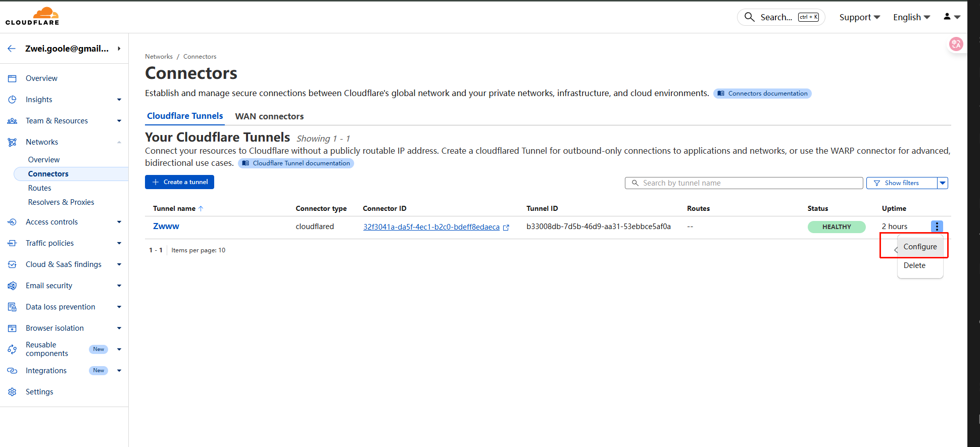980x447 pixels.
Task: Click the global Search box in header
Action: (781, 17)
